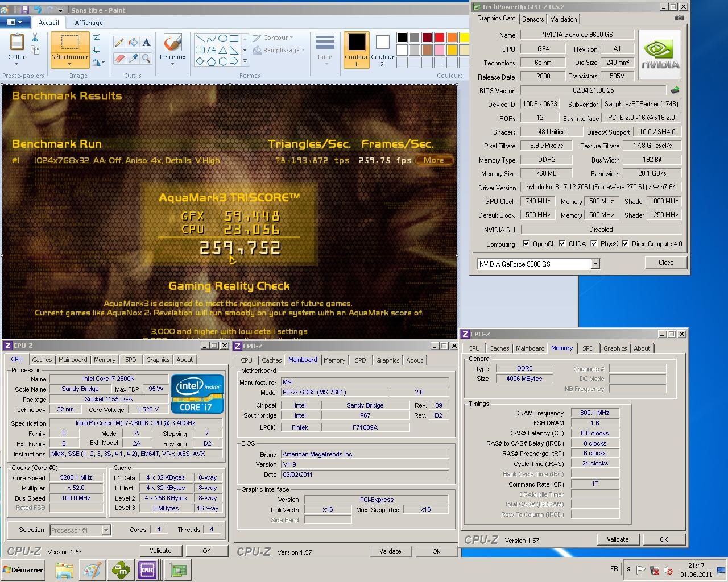Screen dimensions: 728x582
Task: Open the Paint file menu dropdown
Action: [x=15, y=22]
